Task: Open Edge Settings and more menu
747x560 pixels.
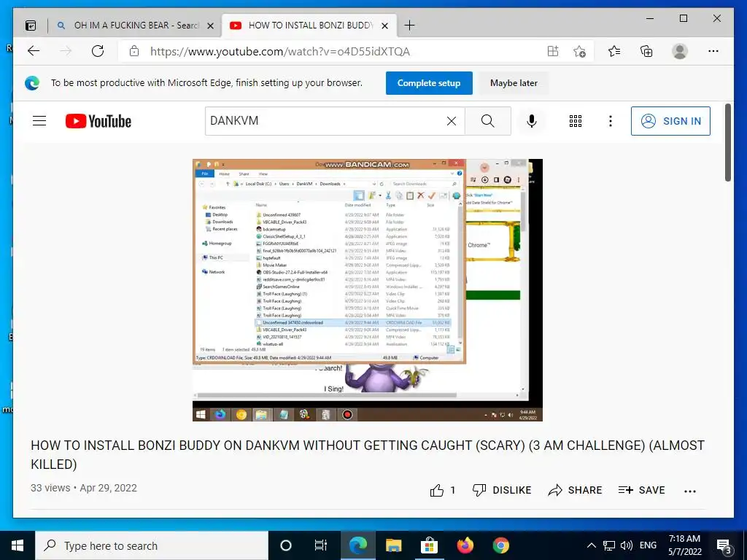Action: [x=713, y=52]
